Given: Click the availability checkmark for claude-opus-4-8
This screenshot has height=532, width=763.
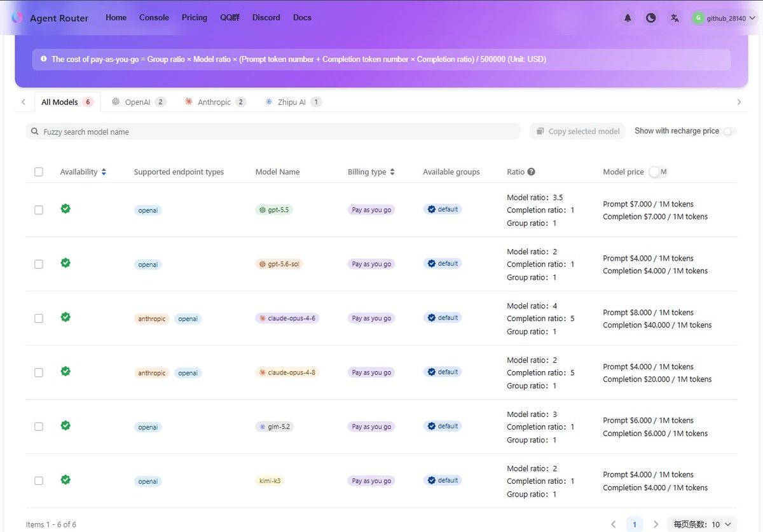Looking at the screenshot, I should coord(65,371).
